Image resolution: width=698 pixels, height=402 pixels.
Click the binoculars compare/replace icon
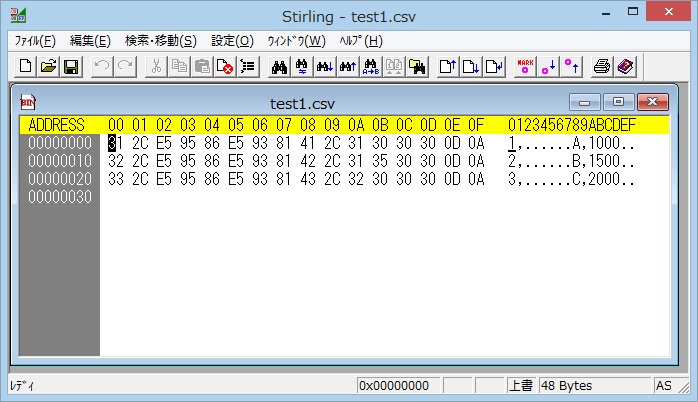[x=302, y=67]
